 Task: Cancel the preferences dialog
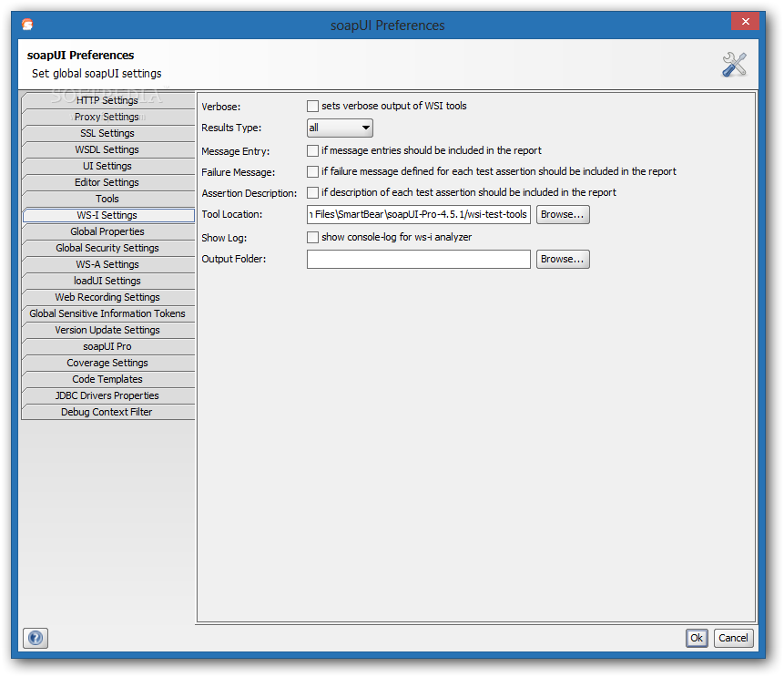[734, 638]
